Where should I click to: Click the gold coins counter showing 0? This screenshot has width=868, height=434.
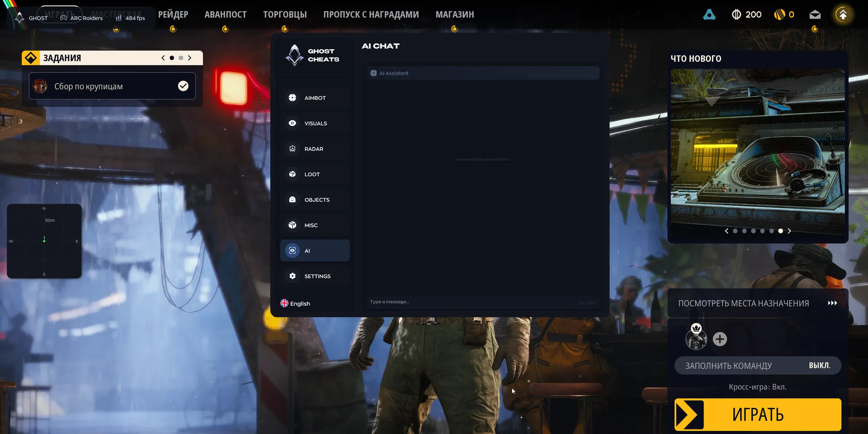tap(784, 14)
